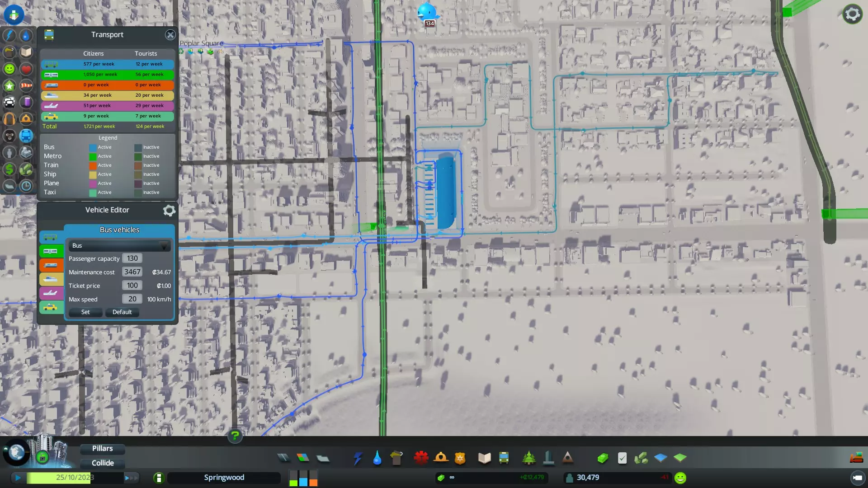The height and width of the screenshot is (488, 868).
Task: Open the Garbage build menu icon
Action: point(396,458)
